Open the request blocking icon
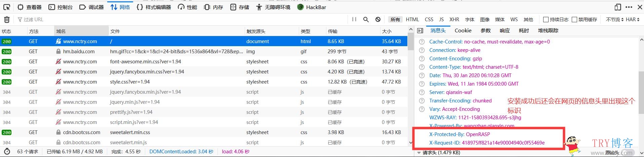644x157 pixels. [x=378, y=20]
